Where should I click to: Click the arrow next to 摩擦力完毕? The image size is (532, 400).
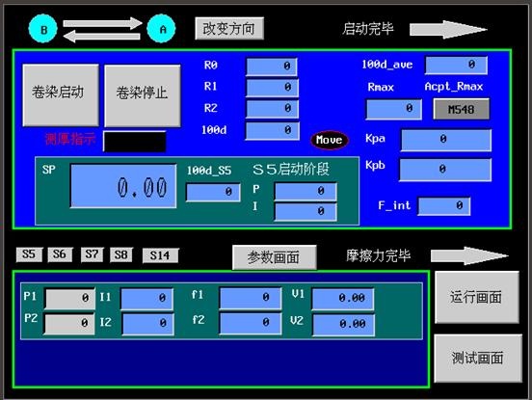pyautogui.click(x=469, y=255)
